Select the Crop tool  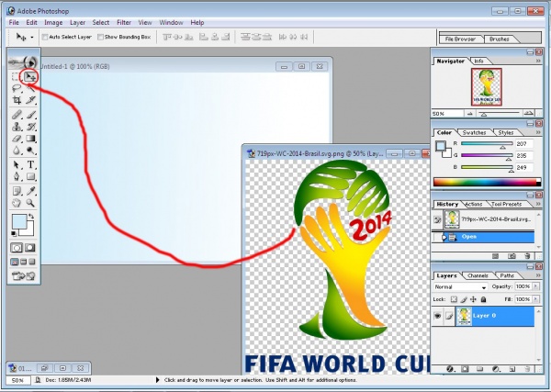[x=17, y=100]
